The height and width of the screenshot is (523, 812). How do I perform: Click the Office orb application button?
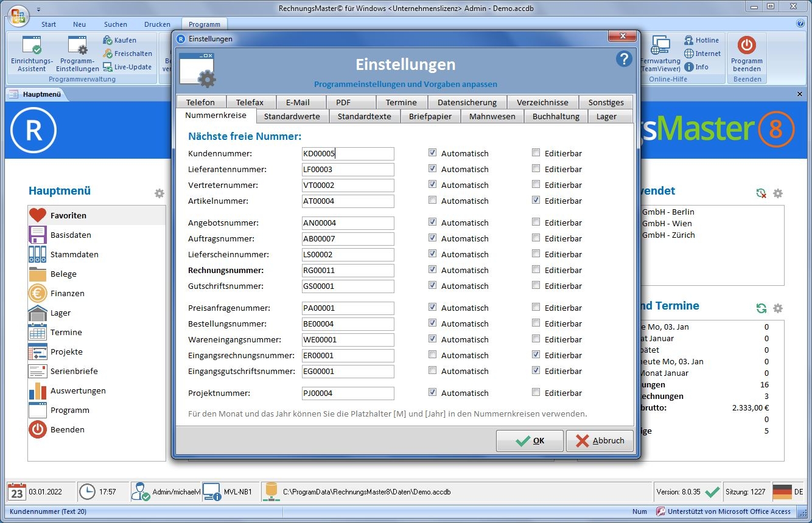click(19, 16)
